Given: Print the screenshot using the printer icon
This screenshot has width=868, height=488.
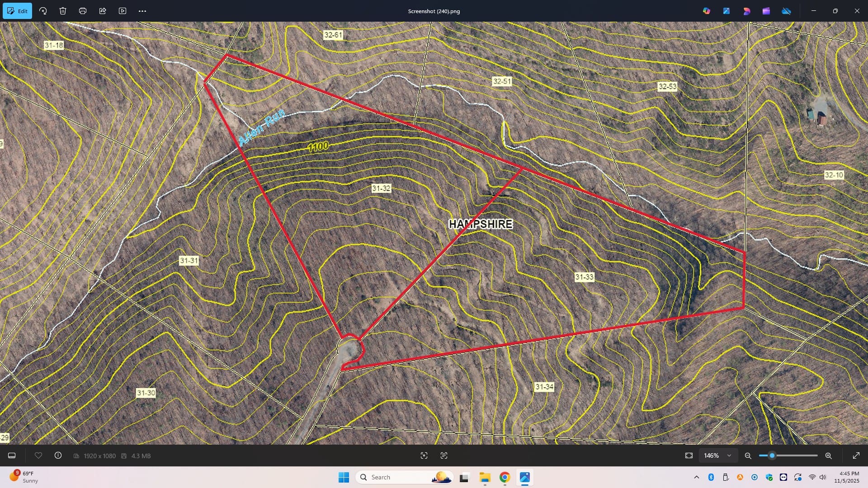Looking at the screenshot, I should pyautogui.click(x=83, y=11).
